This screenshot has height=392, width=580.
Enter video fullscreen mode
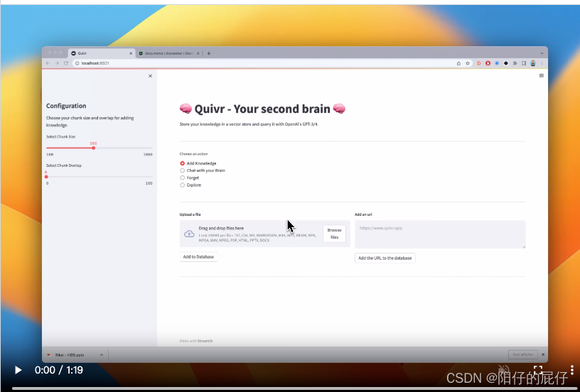click(538, 369)
